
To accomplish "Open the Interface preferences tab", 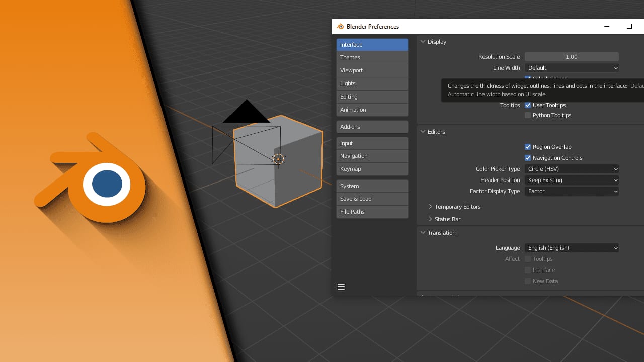I will 372,45.
